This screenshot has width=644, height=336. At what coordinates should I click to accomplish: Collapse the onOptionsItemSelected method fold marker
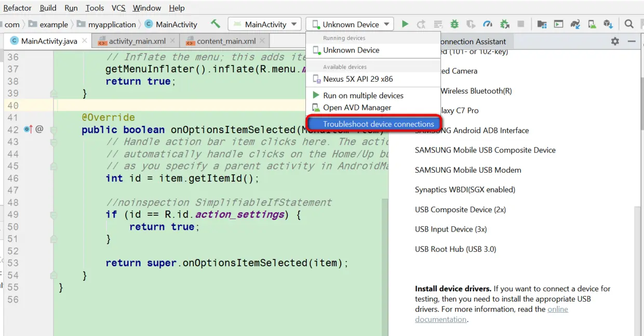[53, 130]
